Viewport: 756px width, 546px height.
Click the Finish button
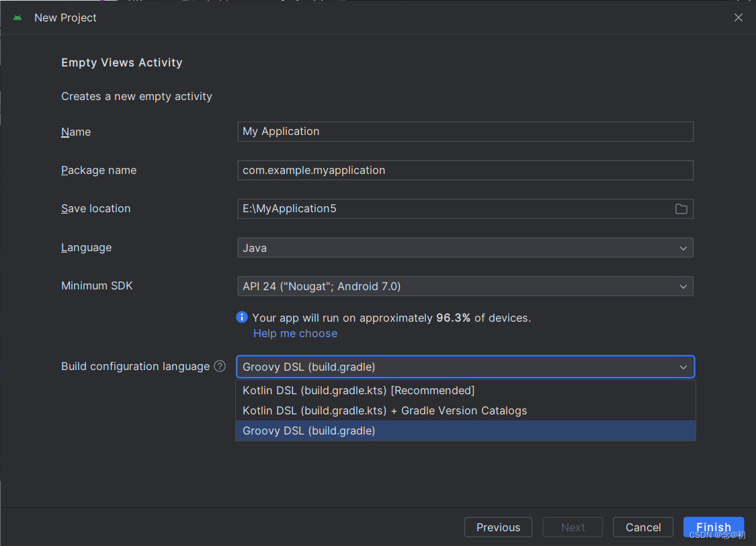click(x=714, y=527)
